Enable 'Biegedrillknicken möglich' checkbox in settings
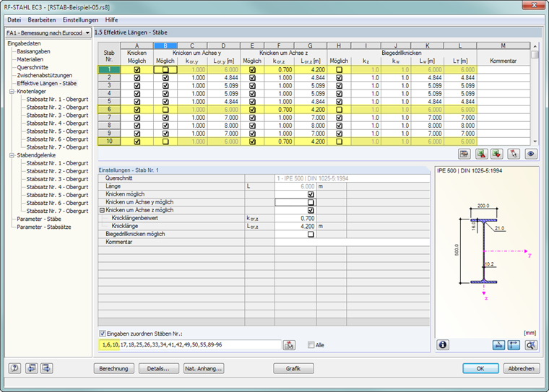 (311, 234)
